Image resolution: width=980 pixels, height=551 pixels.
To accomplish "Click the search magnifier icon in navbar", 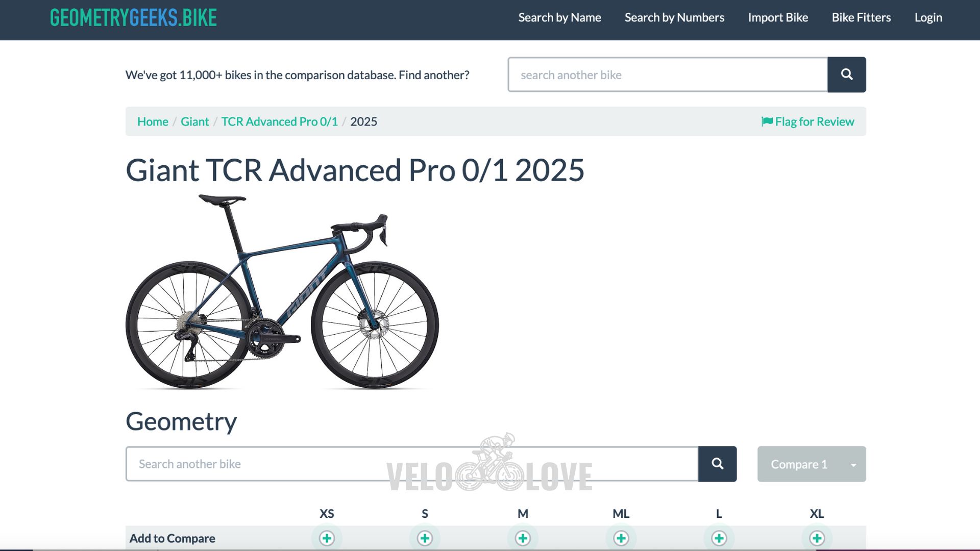I will pyautogui.click(x=847, y=74).
